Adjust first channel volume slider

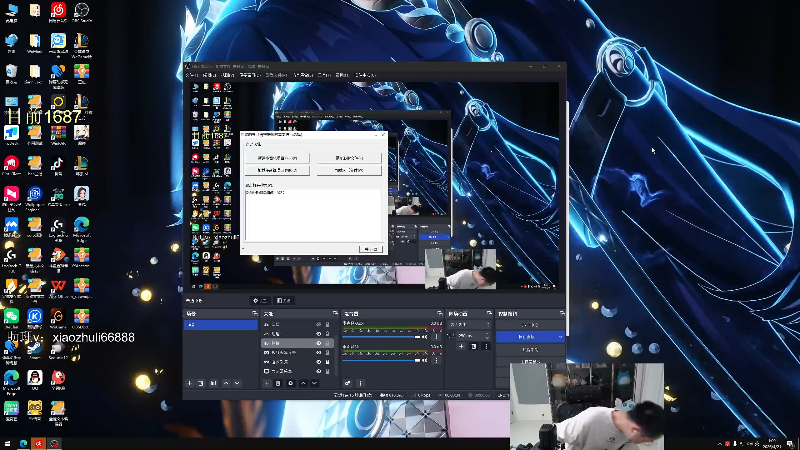pos(381,337)
